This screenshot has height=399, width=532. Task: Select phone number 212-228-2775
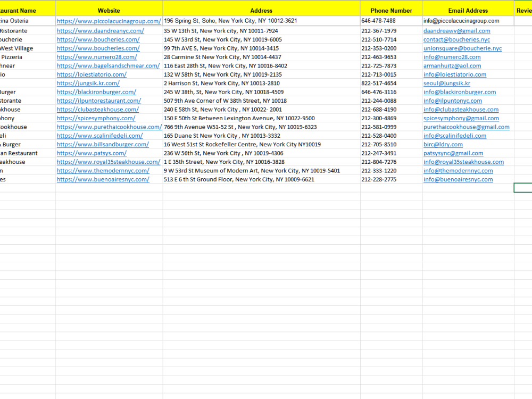391,179
